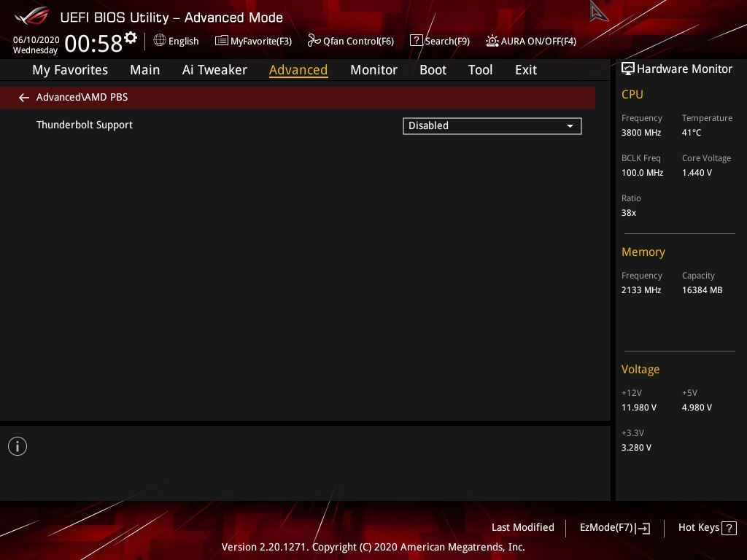Click CPU temperature value 41°C

click(692, 133)
